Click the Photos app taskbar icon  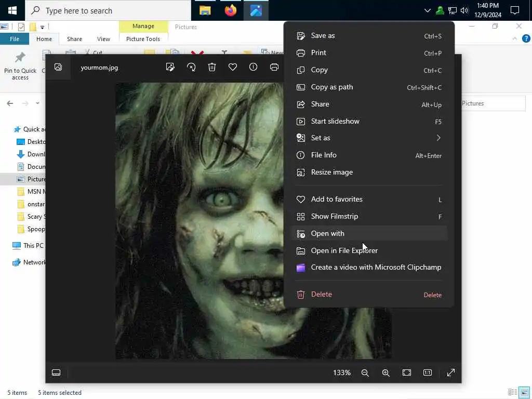[x=256, y=10]
